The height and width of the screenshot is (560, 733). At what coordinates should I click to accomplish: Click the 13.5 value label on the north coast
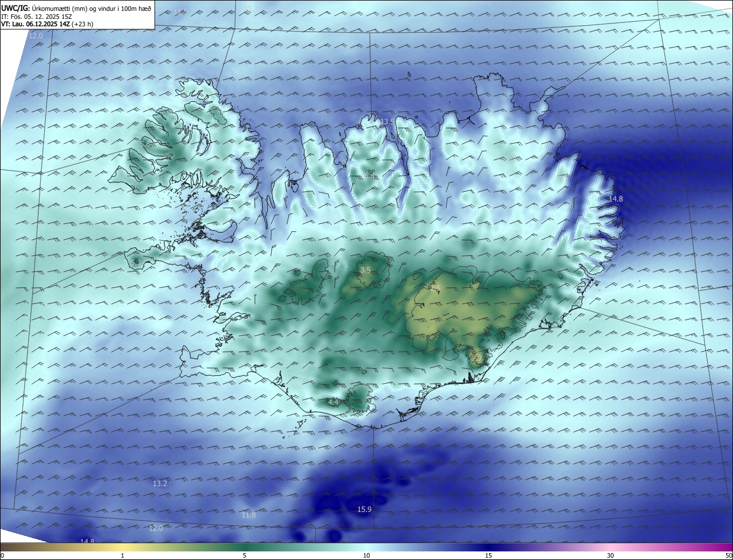tap(387, 122)
